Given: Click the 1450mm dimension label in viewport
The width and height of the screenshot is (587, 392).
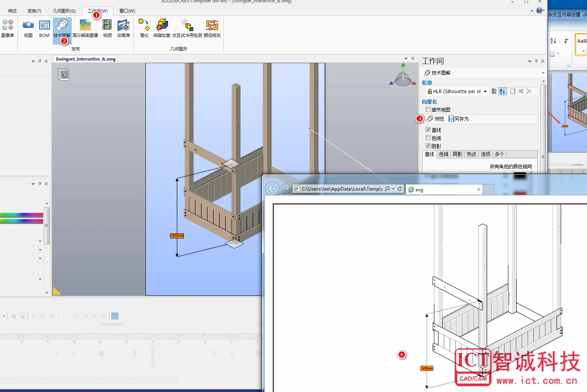Looking at the screenshot, I should (177, 236).
